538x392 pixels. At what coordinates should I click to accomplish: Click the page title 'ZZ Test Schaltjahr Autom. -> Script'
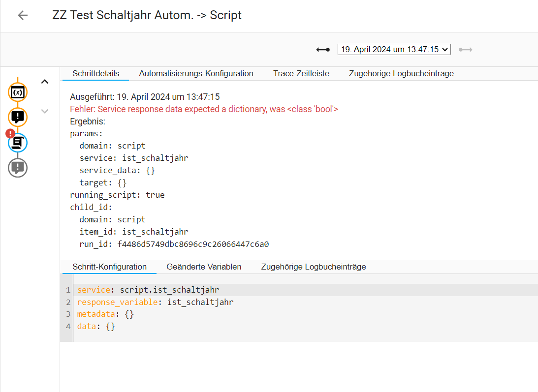(147, 15)
